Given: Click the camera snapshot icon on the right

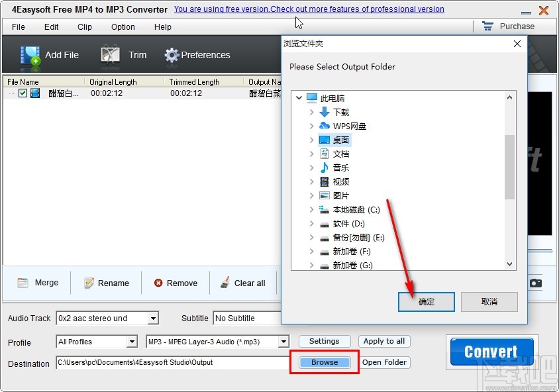Looking at the screenshot, I should 536,282.
